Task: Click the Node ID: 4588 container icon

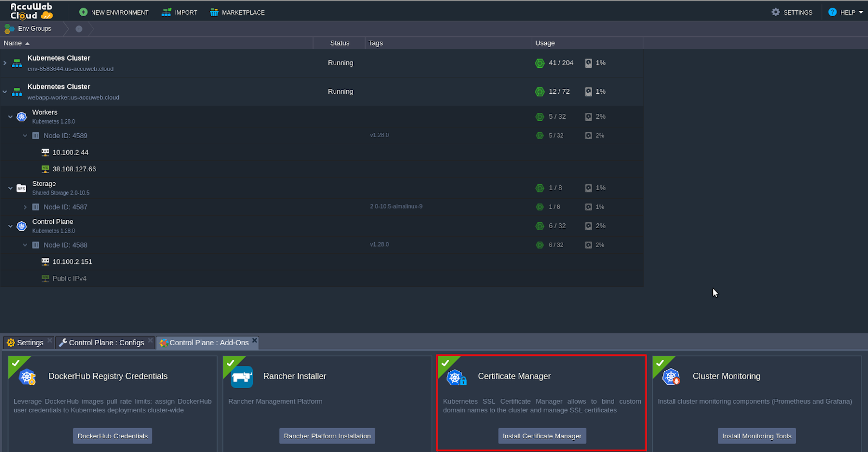Action: [x=36, y=245]
